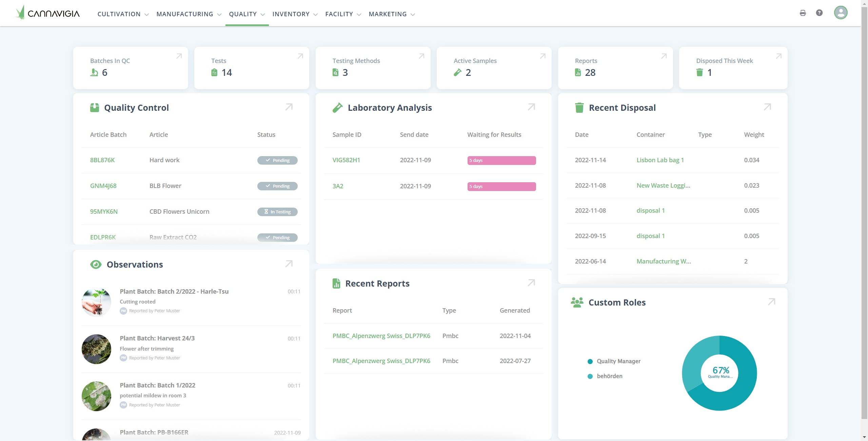The image size is (868, 441).
Task: Open Laboratory Analysis expand arrow icon
Action: tap(531, 107)
